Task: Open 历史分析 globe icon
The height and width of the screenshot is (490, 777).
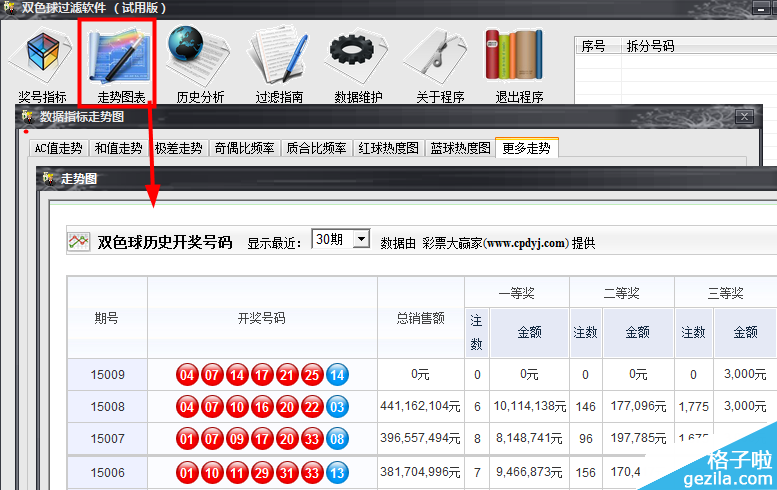Action: click(200, 58)
